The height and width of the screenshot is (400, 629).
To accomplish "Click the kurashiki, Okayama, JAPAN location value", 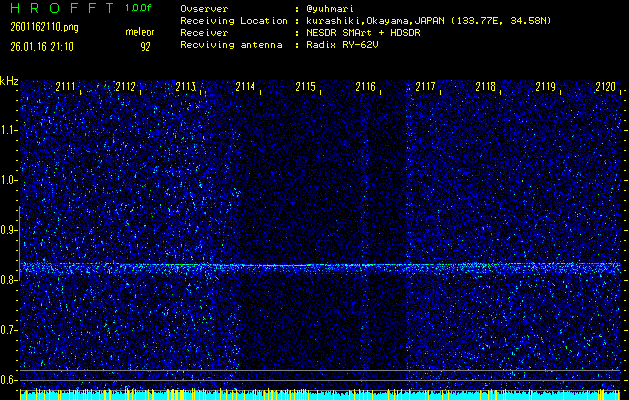I will [x=428, y=21].
